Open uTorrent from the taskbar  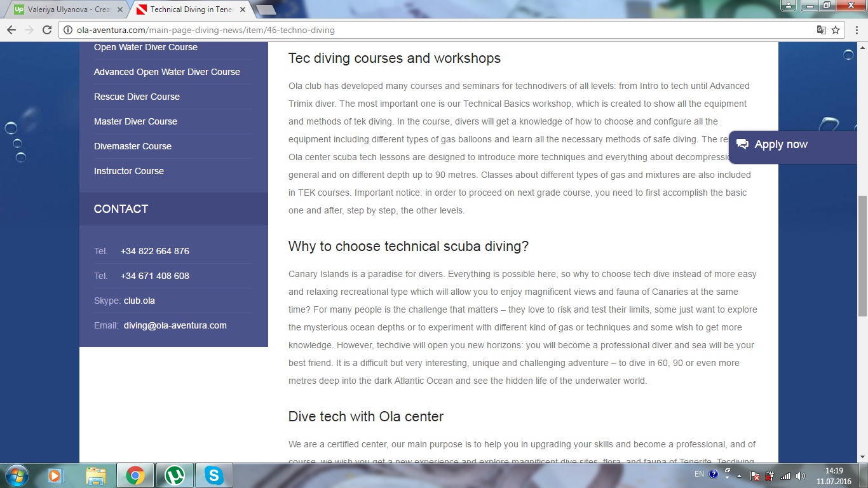(175, 475)
